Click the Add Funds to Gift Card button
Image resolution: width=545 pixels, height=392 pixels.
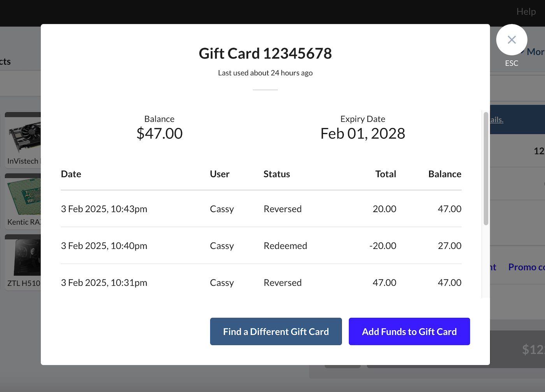point(409,331)
